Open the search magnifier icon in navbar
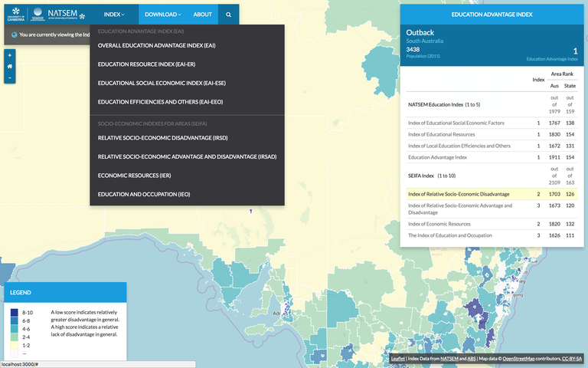The width and height of the screenshot is (588, 368). (228, 14)
